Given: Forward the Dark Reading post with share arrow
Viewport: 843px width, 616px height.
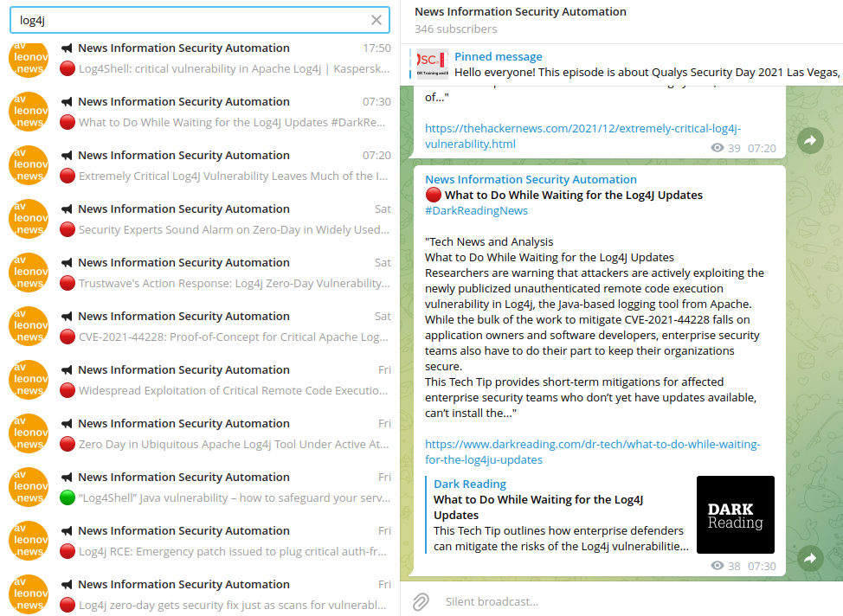Looking at the screenshot, I should pos(810,559).
